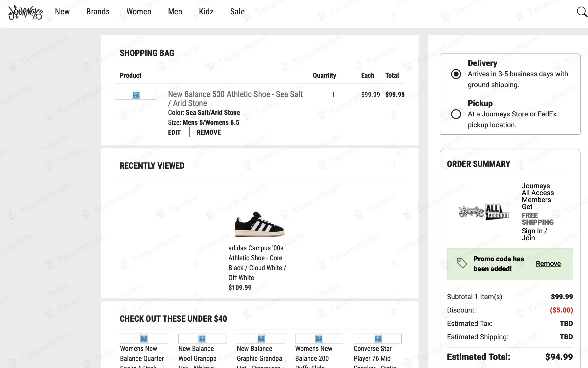Click the Journeys All Access logo
Viewport: 588px width, 368px height.
click(x=483, y=212)
